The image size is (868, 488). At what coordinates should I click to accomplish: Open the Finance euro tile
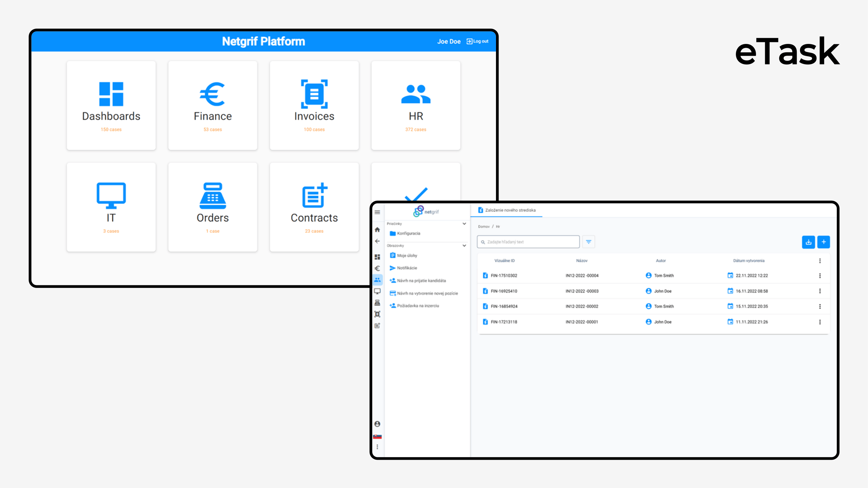[213, 105]
